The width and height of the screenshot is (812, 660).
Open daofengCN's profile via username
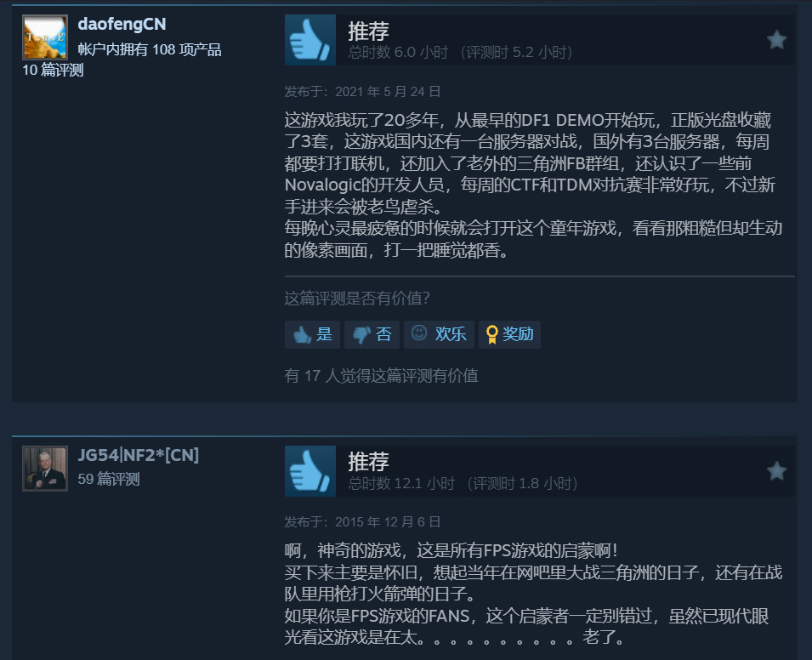[122, 24]
